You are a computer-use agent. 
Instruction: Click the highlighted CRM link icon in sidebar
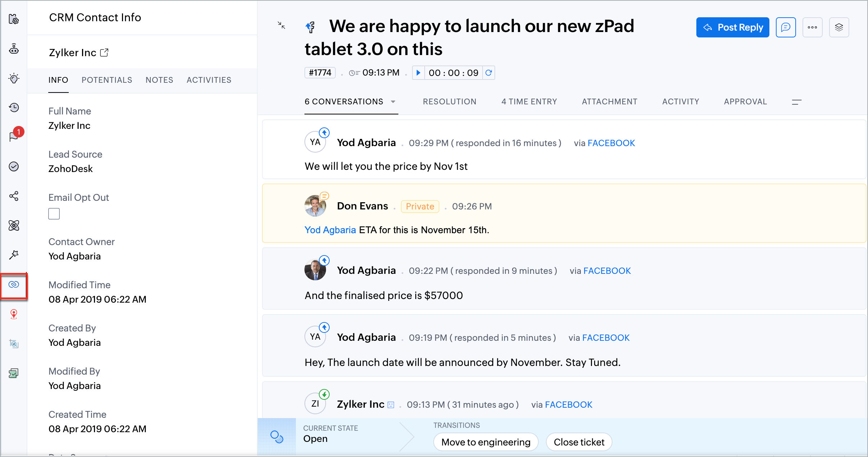pos(14,285)
